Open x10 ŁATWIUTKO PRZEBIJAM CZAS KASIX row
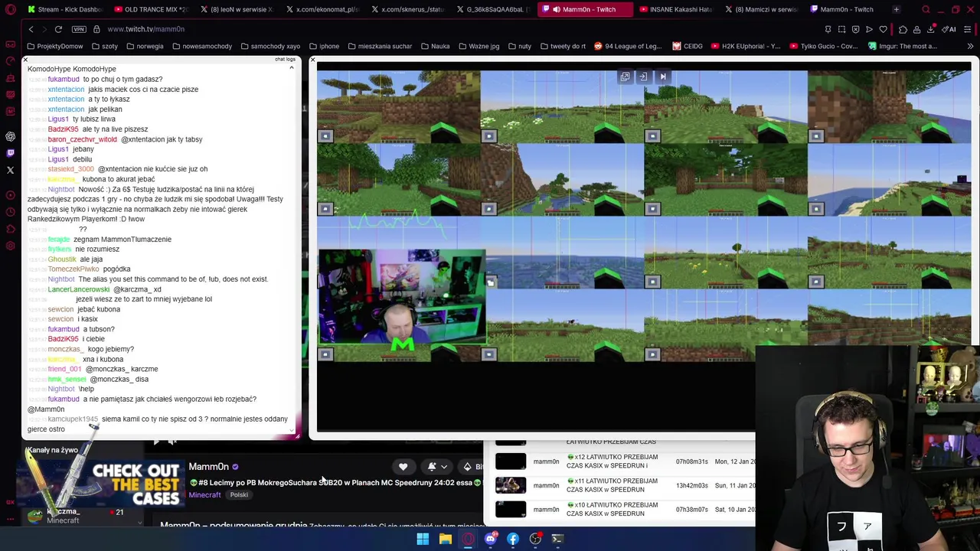980x551 pixels. (622, 510)
